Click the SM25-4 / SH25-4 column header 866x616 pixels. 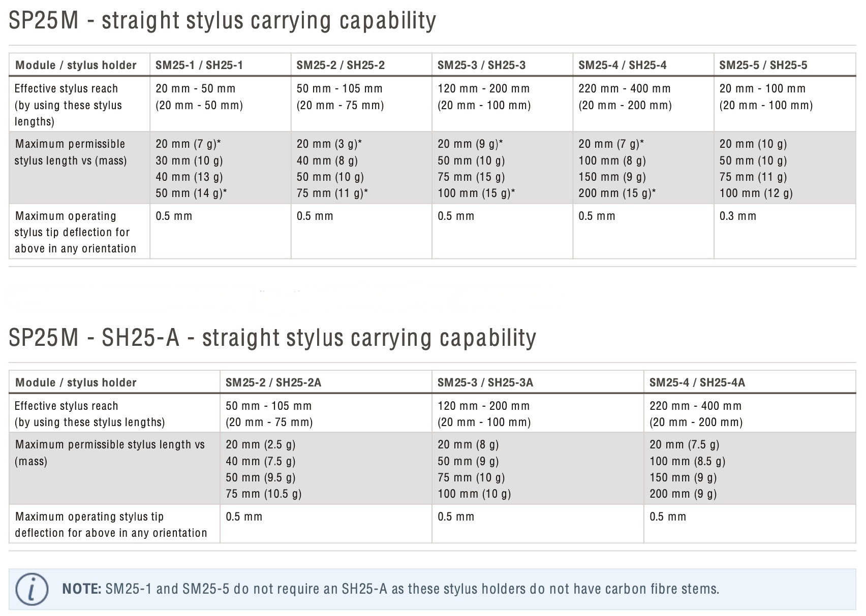pyautogui.click(x=622, y=65)
